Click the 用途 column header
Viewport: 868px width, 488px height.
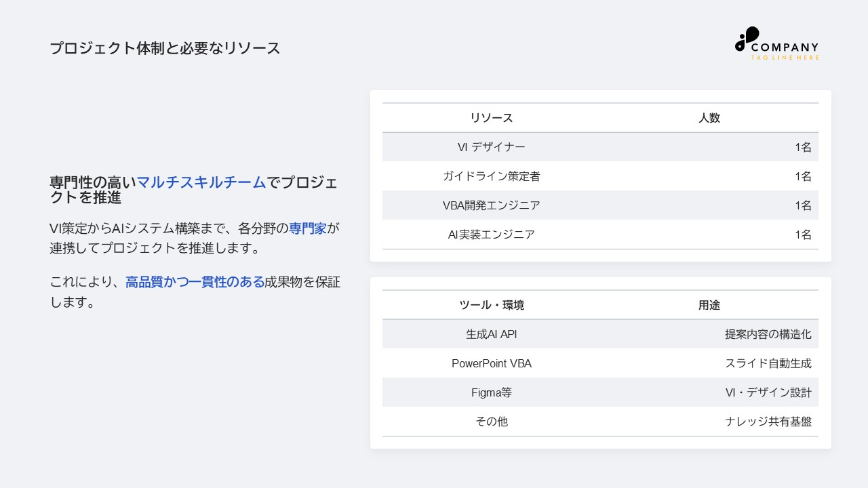coord(709,305)
